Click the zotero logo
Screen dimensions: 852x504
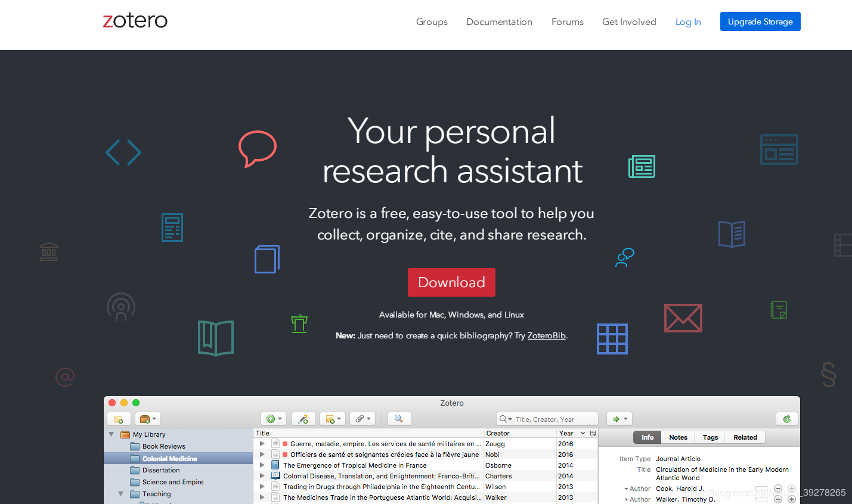(x=135, y=20)
